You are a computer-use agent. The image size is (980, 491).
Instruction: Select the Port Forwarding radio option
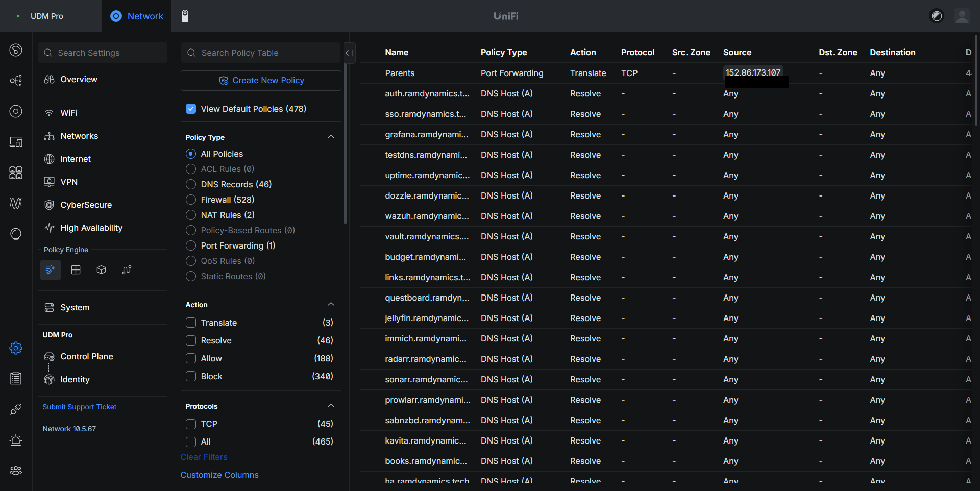tap(191, 245)
